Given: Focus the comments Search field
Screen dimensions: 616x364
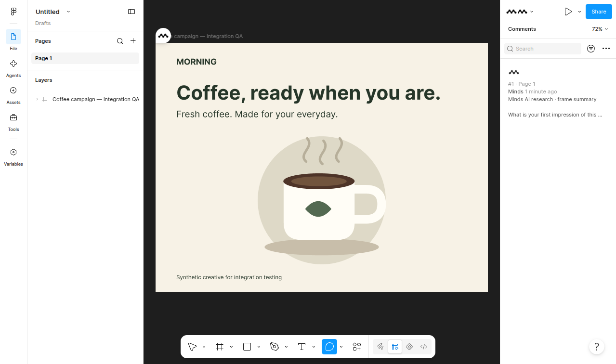Looking at the screenshot, I should 543,49.
